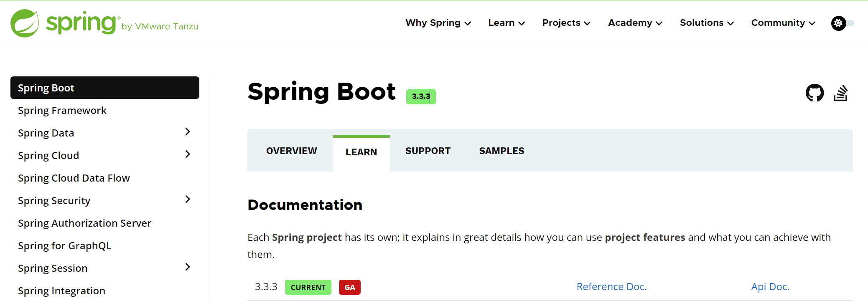Expand the Spring Security submenu chevron
This screenshot has width=868, height=301.
188,200
